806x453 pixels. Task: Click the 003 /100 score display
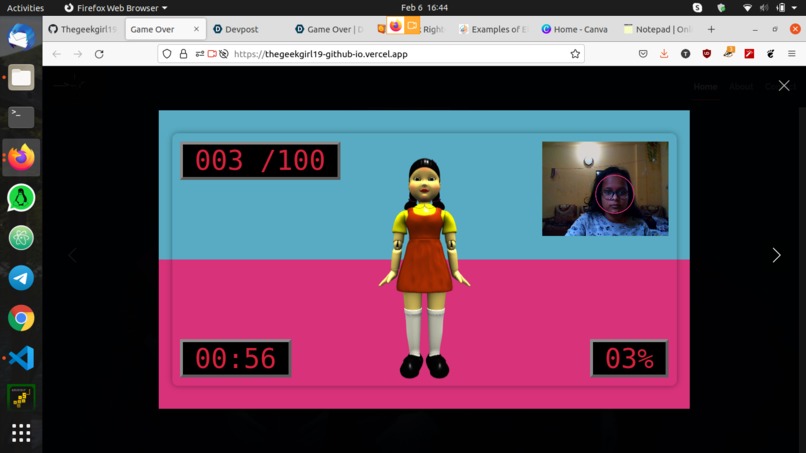pyautogui.click(x=260, y=160)
